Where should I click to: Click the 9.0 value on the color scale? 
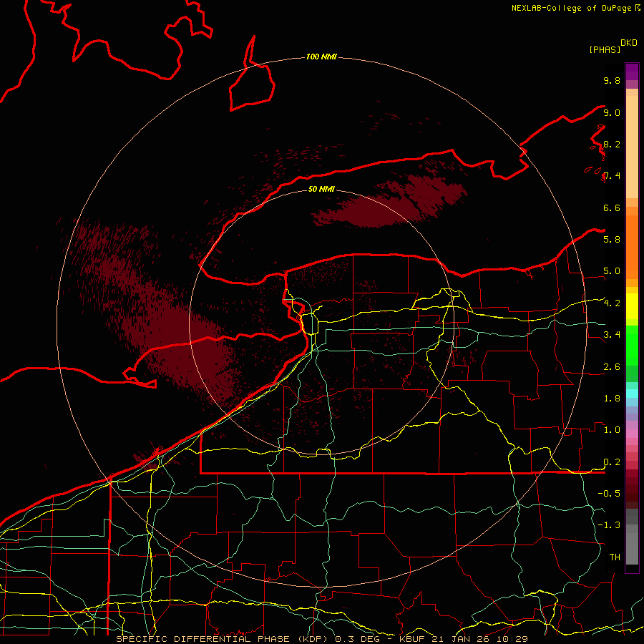[x=612, y=112]
